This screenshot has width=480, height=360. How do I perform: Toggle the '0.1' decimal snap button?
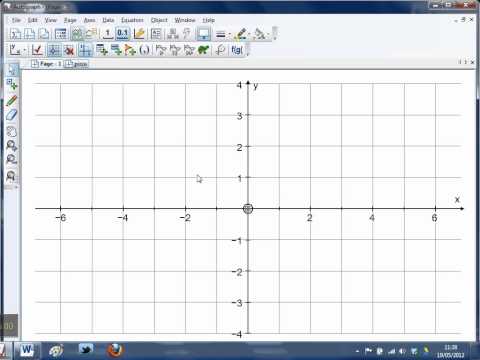coord(123,34)
